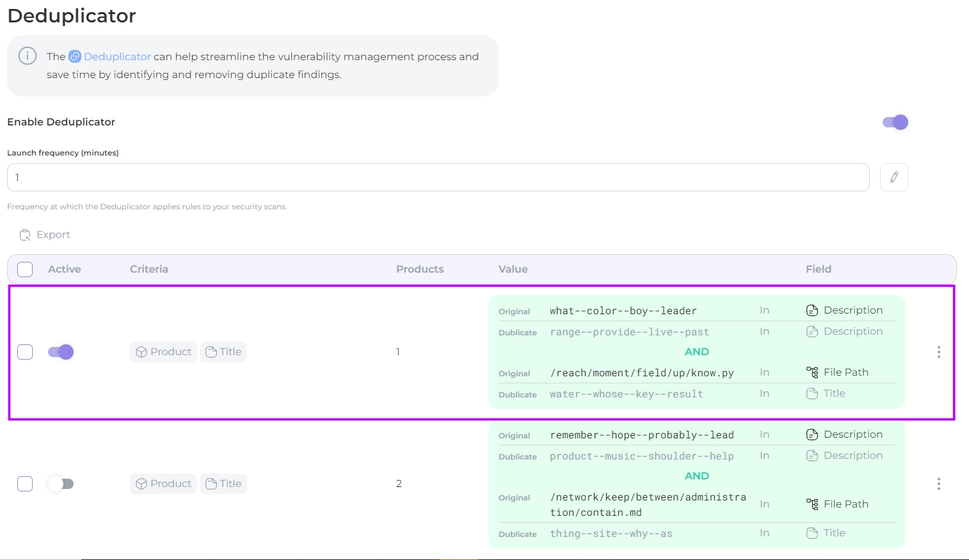This screenshot has height=560, width=969.
Task: Click File Path icon in second rule
Action: click(x=812, y=504)
